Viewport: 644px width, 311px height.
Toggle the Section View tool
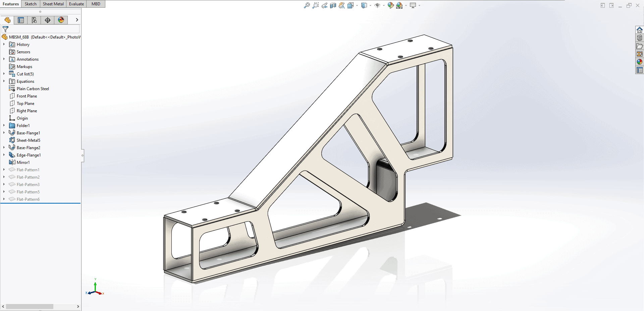click(333, 5)
